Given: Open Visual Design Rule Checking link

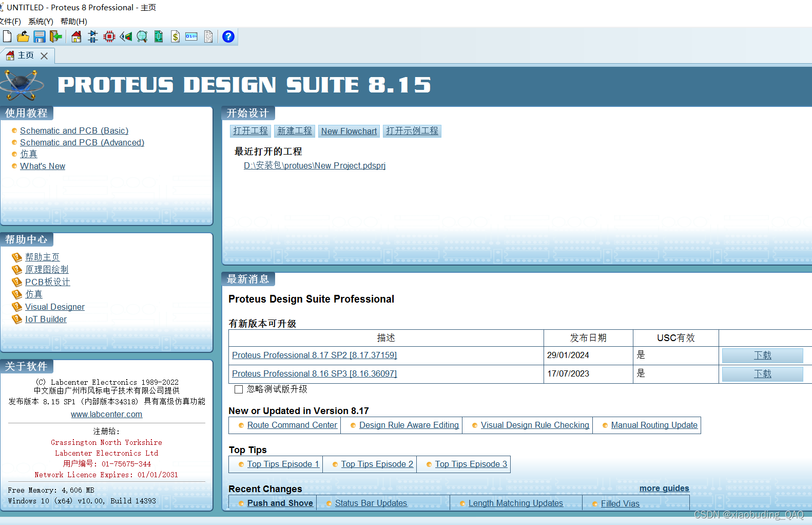Looking at the screenshot, I should tap(535, 425).
